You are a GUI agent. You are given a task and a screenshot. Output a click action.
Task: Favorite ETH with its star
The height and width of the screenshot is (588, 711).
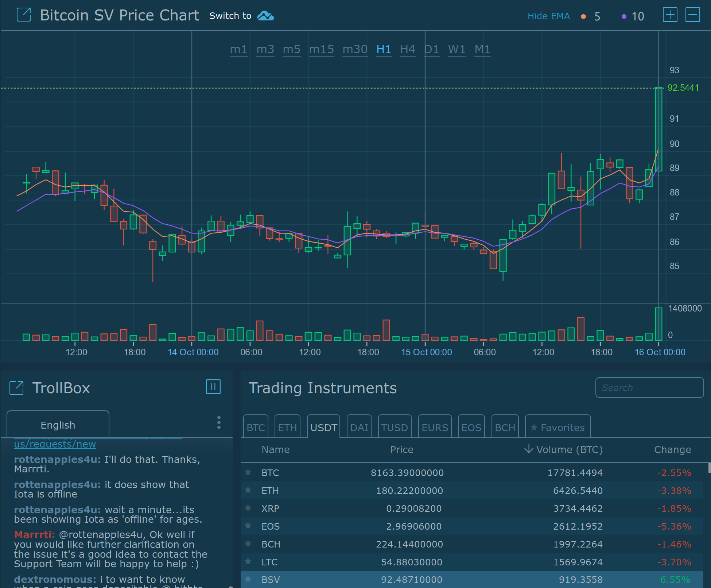[x=248, y=490]
